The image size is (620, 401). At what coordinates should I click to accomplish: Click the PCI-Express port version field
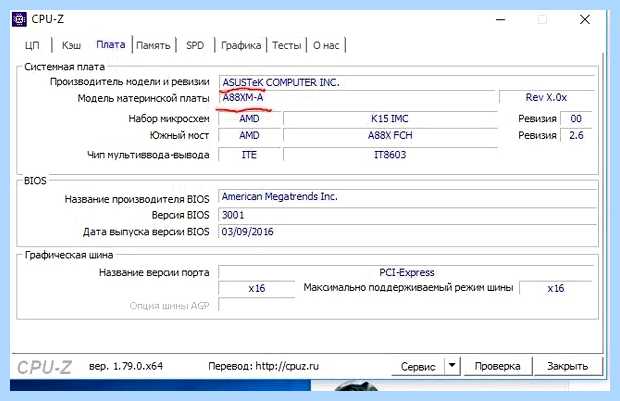[x=406, y=272]
